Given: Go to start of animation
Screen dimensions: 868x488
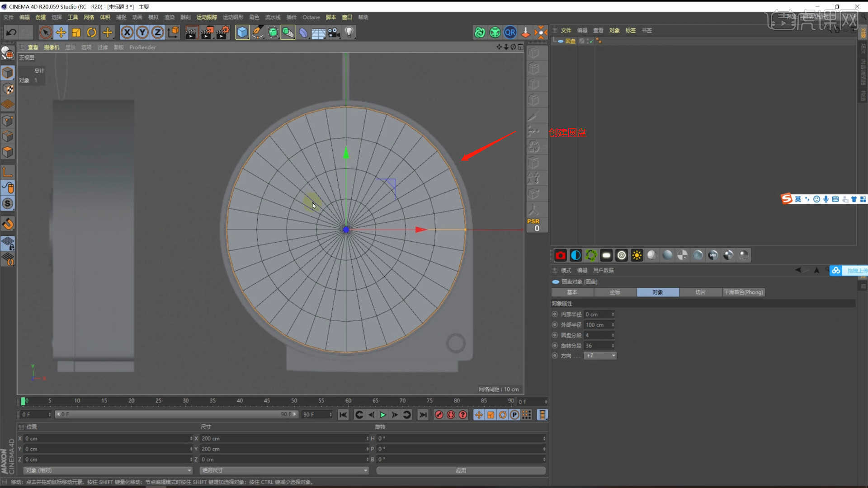Looking at the screenshot, I should pyautogui.click(x=343, y=415).
